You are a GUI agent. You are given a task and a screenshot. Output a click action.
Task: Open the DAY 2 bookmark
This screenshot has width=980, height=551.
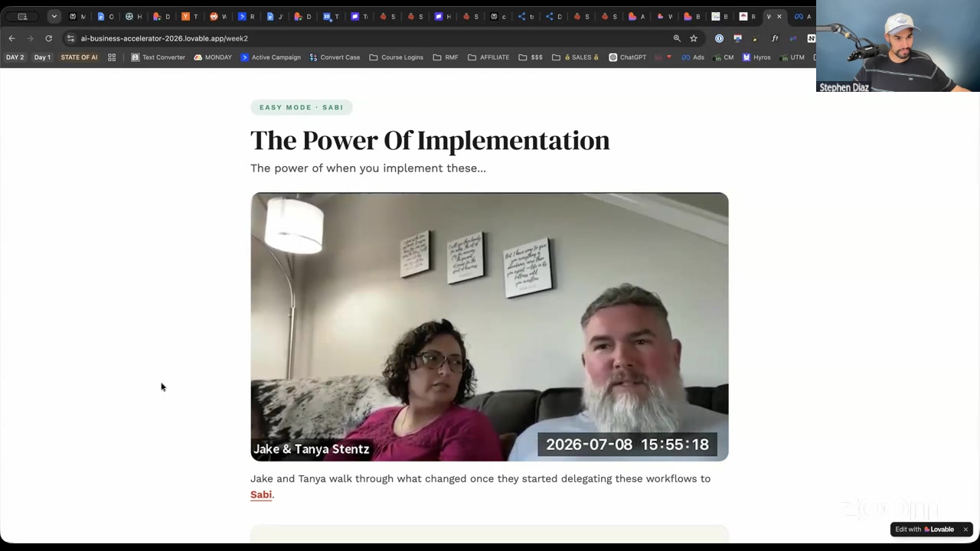[15, 57]
